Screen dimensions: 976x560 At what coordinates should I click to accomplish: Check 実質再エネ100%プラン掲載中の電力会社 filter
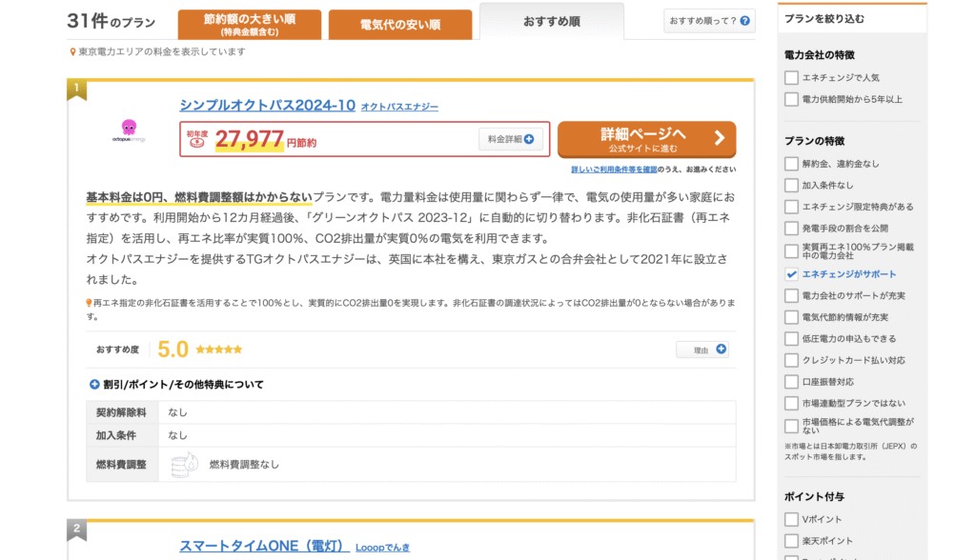tap(791, 251)
